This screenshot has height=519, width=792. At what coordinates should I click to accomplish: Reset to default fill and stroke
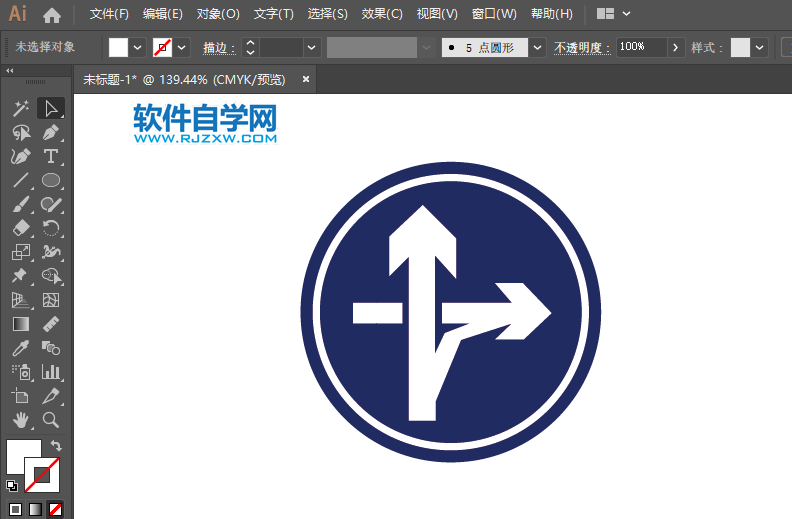12,486
